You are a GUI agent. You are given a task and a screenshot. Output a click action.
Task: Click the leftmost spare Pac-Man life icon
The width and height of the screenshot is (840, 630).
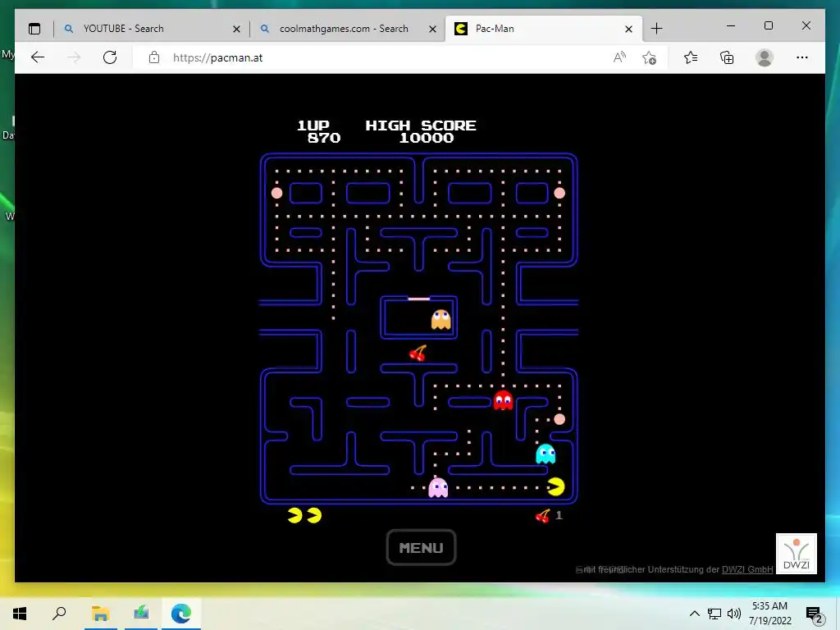pos(295,515)
